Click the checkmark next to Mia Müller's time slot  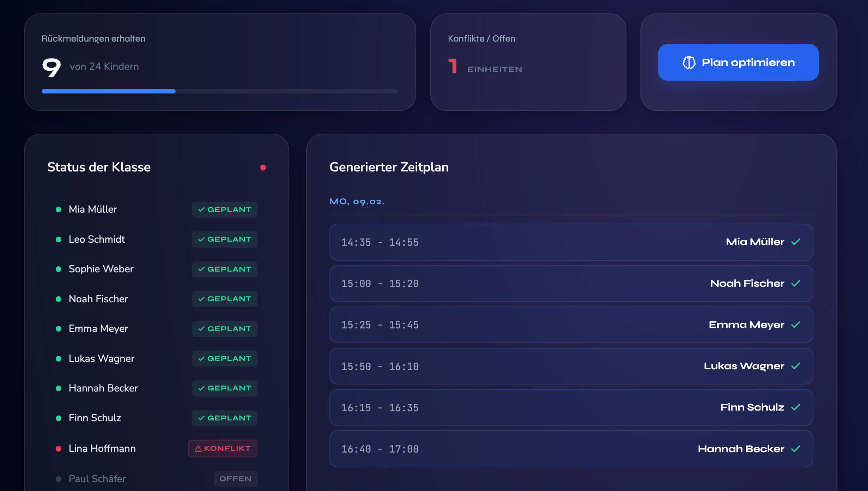[795, 242]
